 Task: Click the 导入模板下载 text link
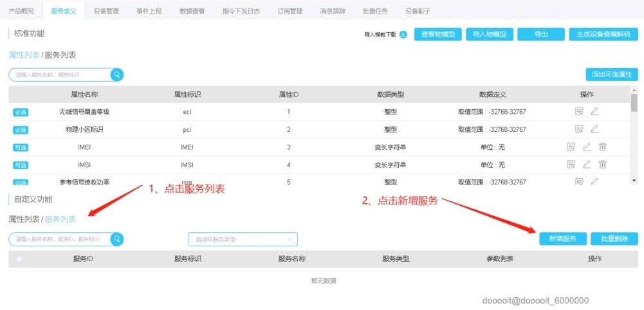(x=380, y=35)
